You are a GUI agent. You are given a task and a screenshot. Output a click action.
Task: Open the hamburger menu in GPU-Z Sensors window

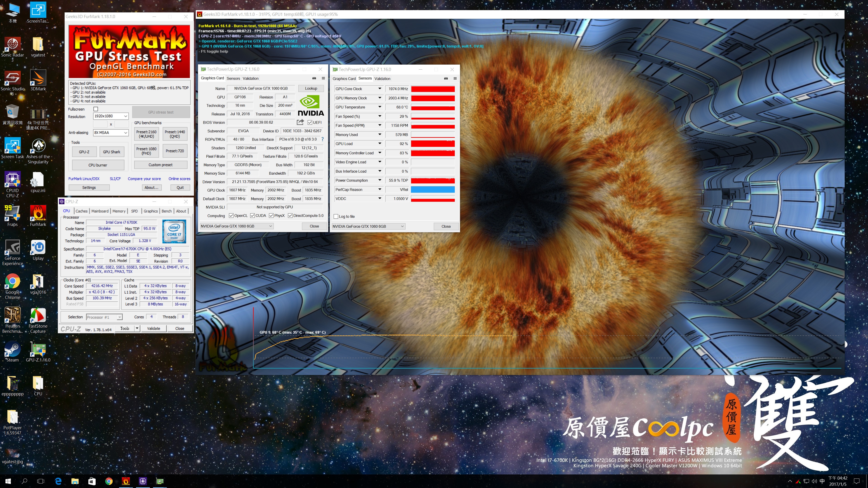pyautogui.click(x=455, y=78)
